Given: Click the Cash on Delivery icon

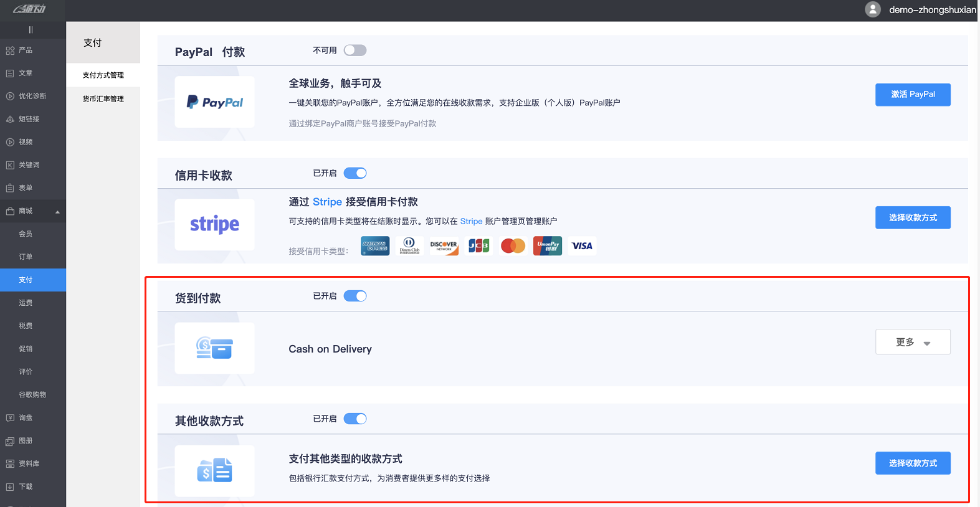Looking at the screenshot, I should [214, 348].
